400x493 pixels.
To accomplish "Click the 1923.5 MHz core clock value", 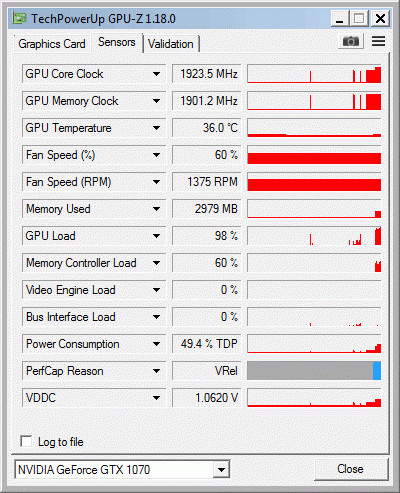I will [x=207, y=74].
